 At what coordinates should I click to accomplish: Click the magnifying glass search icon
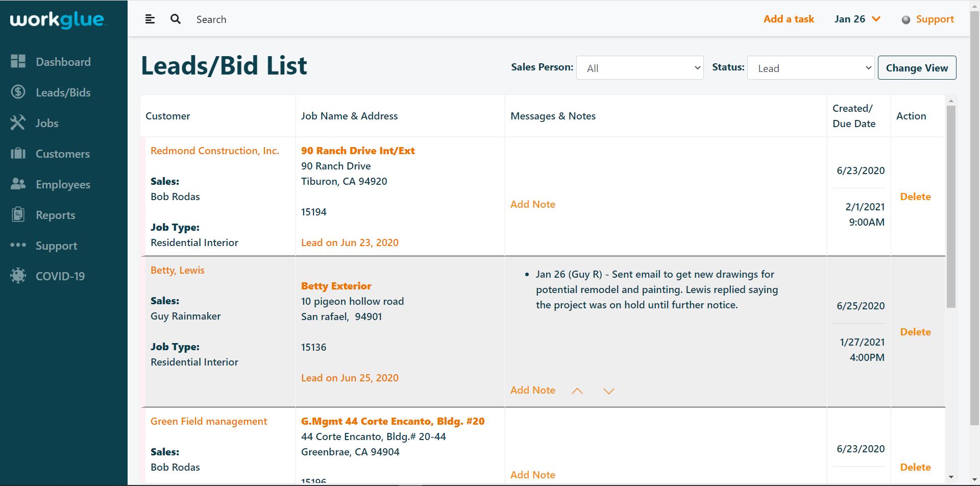tap(176, 19)
